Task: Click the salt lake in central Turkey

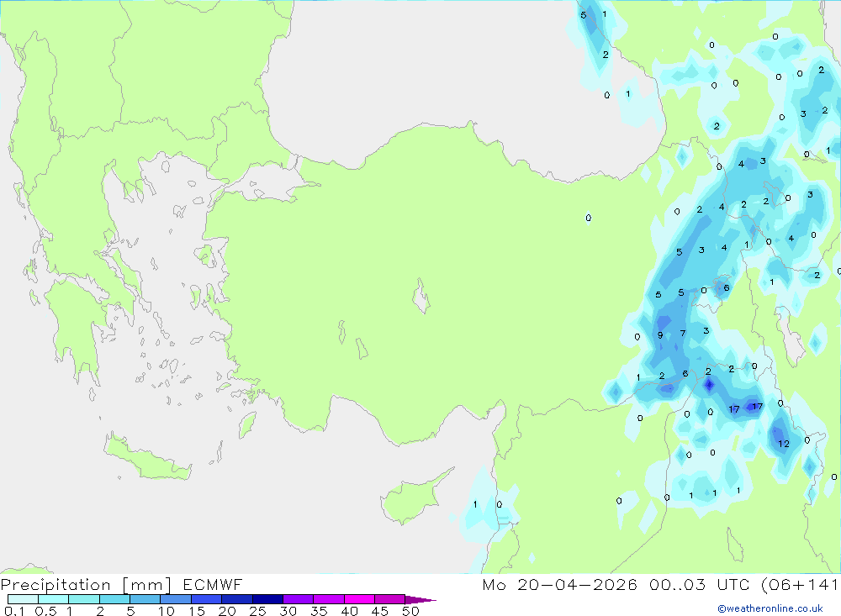Action: click(421, 297)
